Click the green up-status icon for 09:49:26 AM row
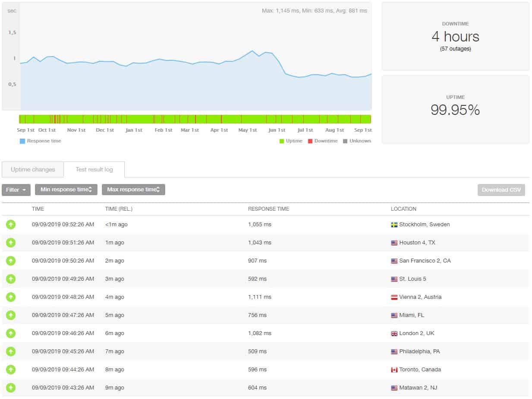This screenshot has height=399, width=532. pos(11,279)
